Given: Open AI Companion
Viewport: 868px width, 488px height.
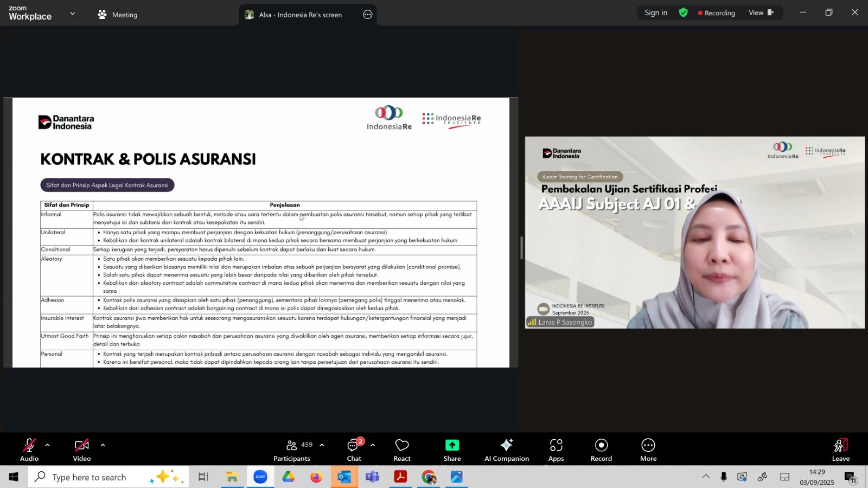Looking at the screenshot, I should pos(506,450).
